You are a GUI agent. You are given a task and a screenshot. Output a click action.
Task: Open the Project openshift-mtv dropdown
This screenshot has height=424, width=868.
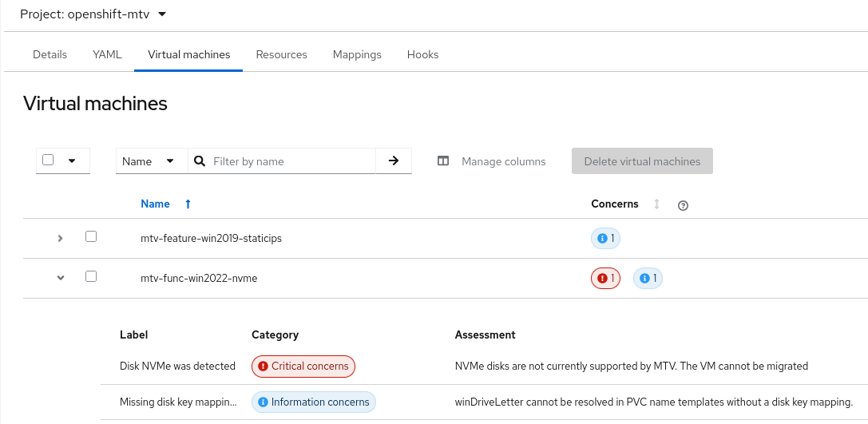(93, 14)
